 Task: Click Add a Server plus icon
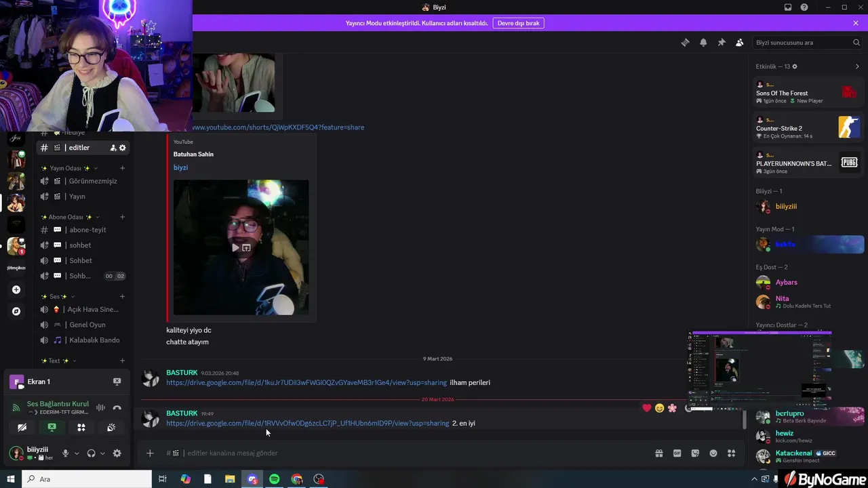click(x=16, y=289)
